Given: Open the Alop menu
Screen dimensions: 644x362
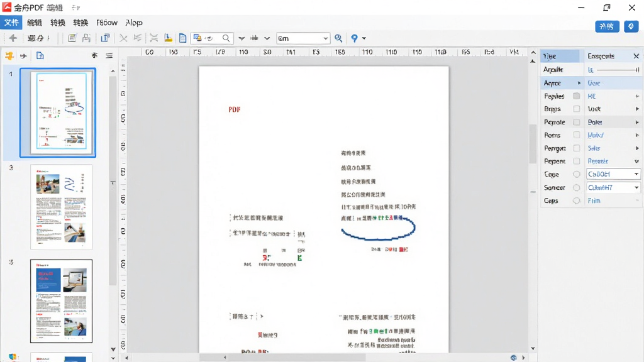Looking at the screenshot, I should point(134,23).
